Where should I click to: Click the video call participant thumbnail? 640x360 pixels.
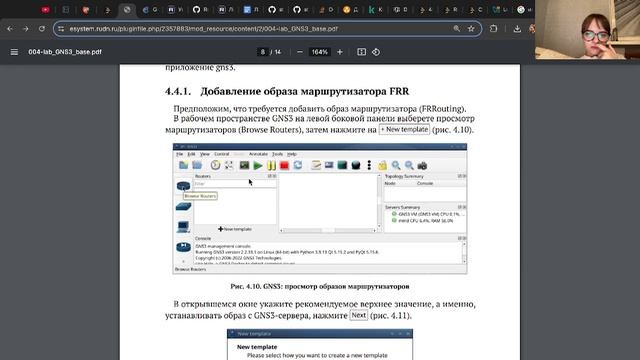click(x=587, y=29)
